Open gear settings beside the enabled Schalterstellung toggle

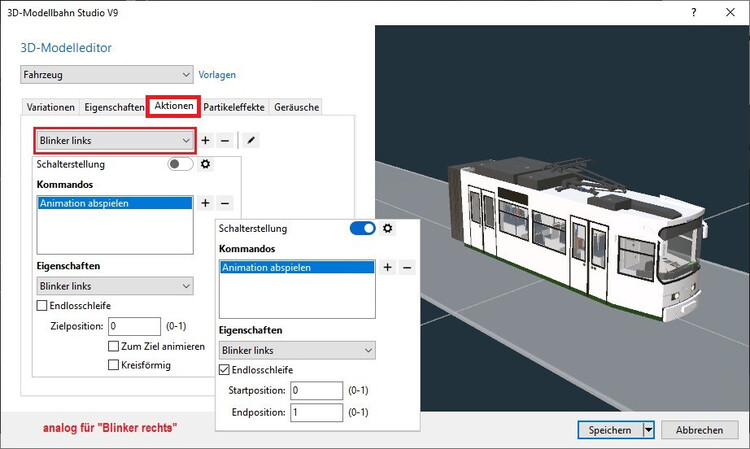pos(387,229)
